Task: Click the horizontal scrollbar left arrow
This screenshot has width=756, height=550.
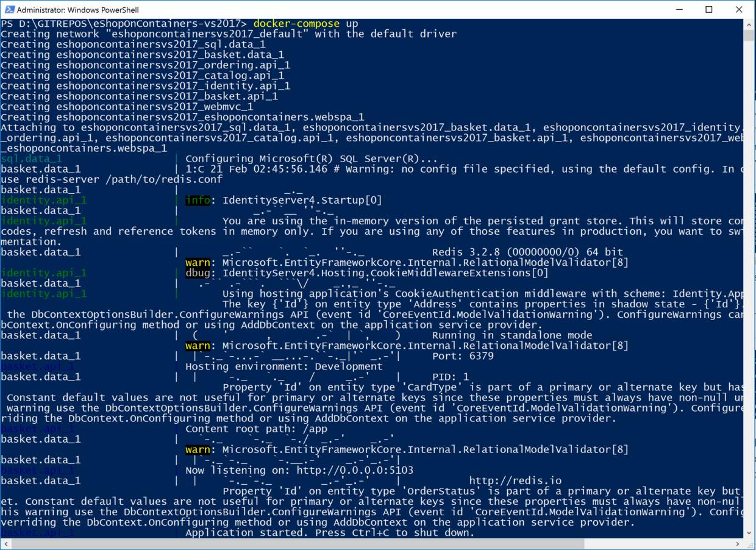Action: pyautogui.click(x=5, y=543)
